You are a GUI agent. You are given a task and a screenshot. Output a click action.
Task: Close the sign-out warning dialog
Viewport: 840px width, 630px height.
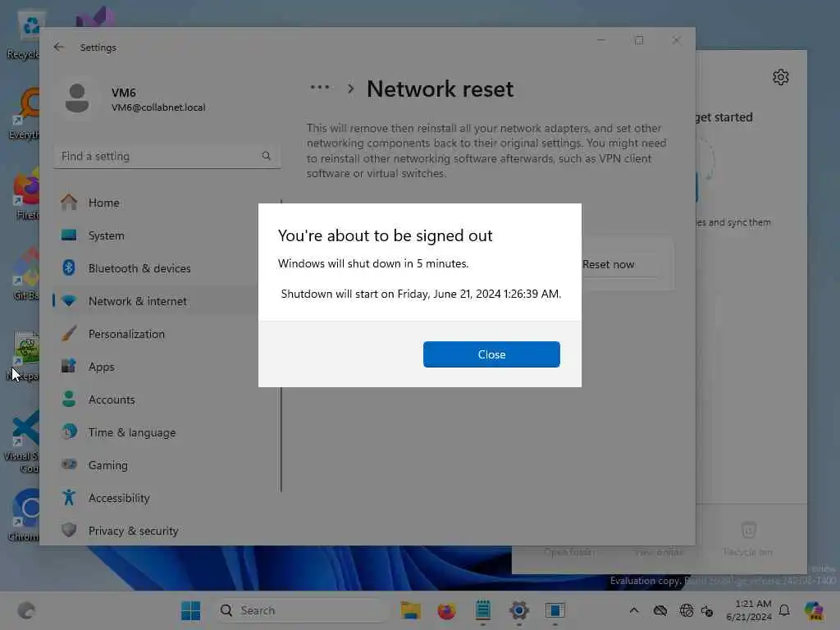(491, 354)
